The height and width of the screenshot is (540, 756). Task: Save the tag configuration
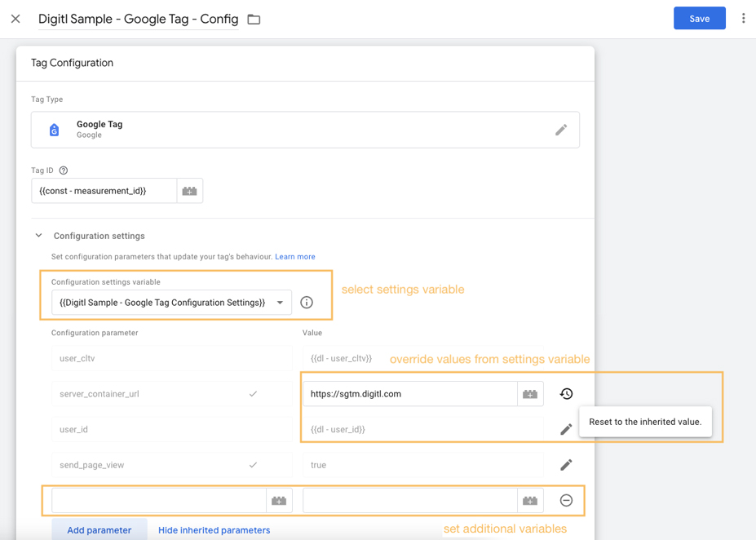(x=699, y=18)
